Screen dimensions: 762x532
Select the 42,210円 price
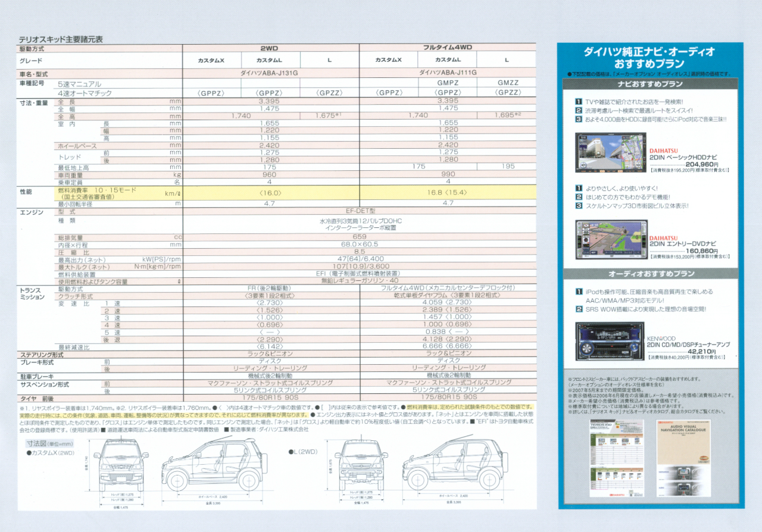[x=702, y=351]
